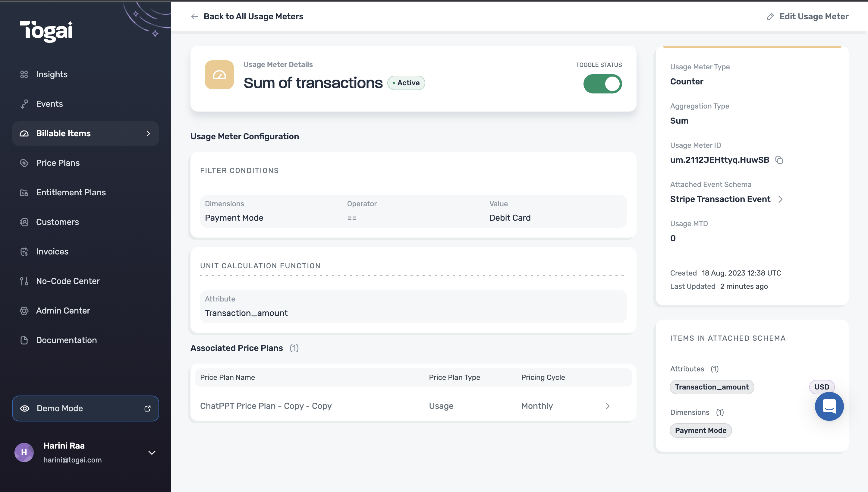The width and height of the screenshot is (868, 492).
Task: Select Billable Items menu entry
Action: click(86, 134)
